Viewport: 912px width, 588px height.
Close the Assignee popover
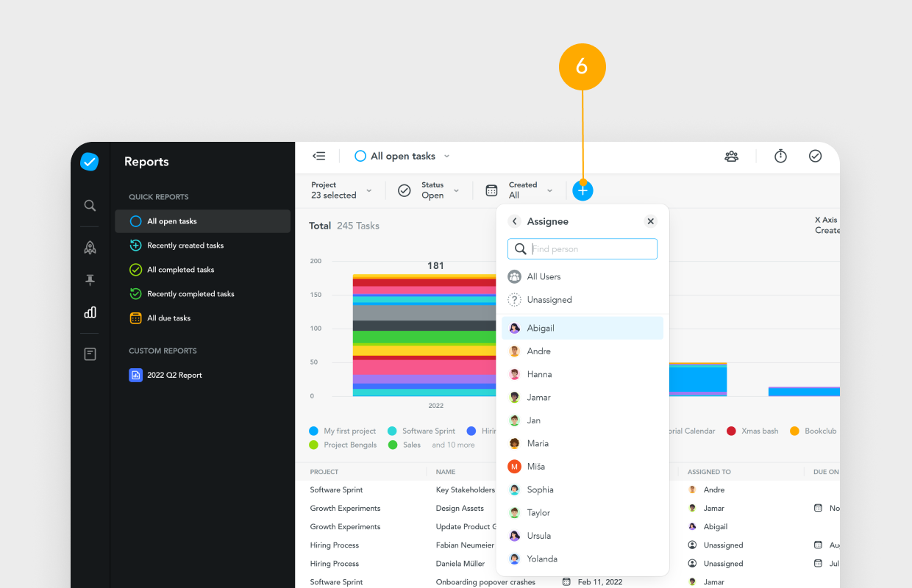650,221
